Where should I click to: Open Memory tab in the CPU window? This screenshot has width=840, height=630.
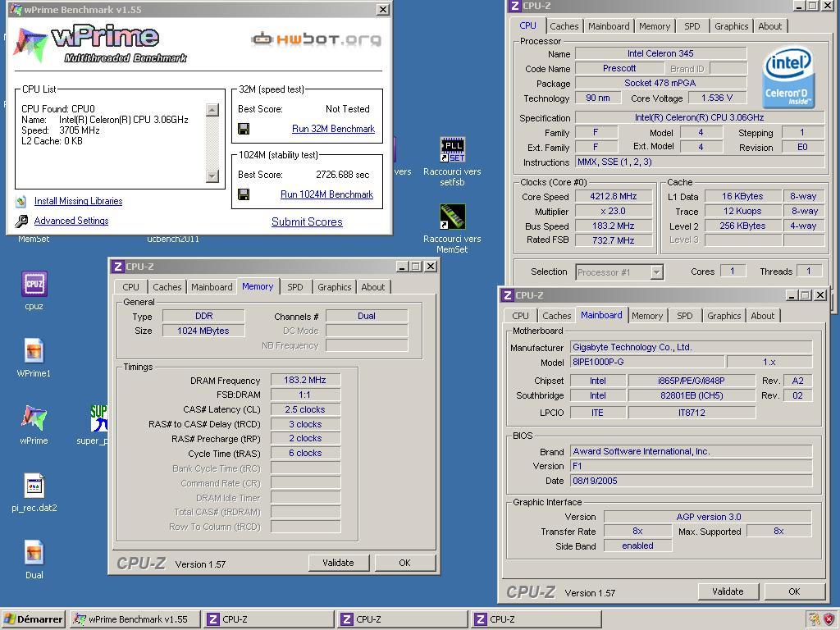pos(655,26)
